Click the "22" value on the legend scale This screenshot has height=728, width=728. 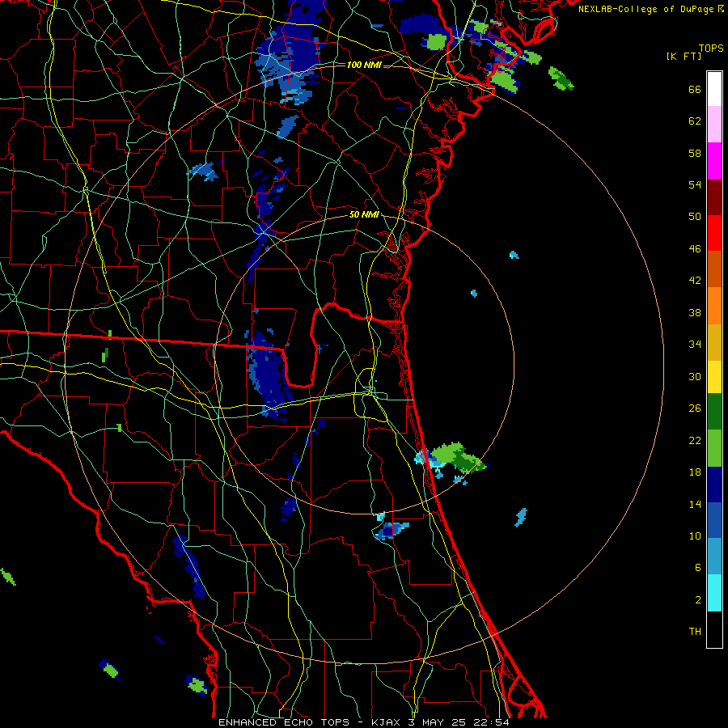(x=695, y=440)
